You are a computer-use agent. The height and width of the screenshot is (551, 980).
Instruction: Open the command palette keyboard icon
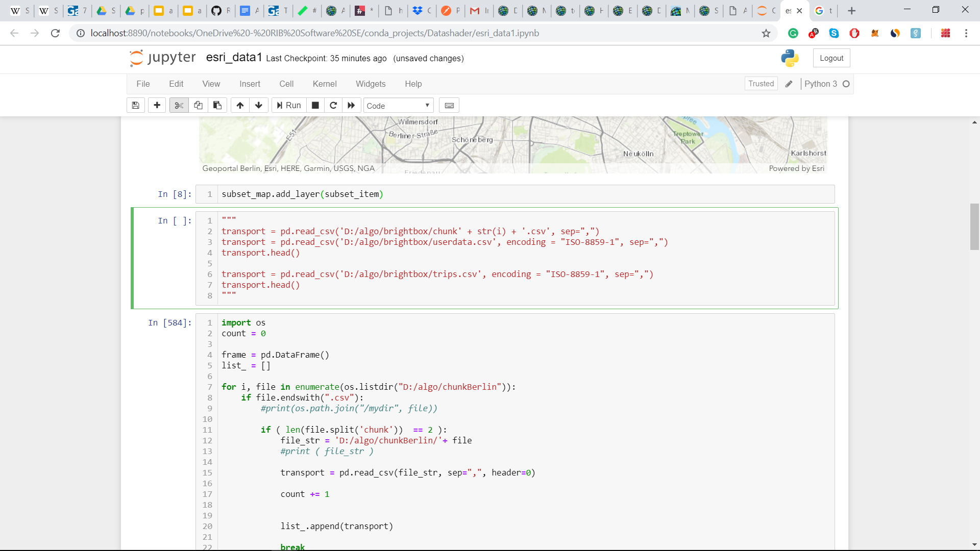tap(449, 105)
